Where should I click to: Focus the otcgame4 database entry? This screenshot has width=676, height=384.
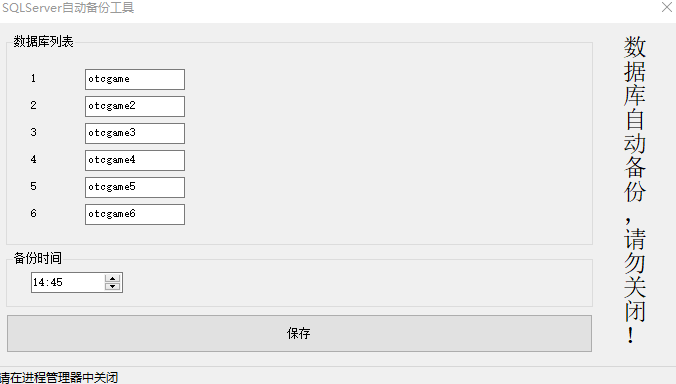pos(135,160)
